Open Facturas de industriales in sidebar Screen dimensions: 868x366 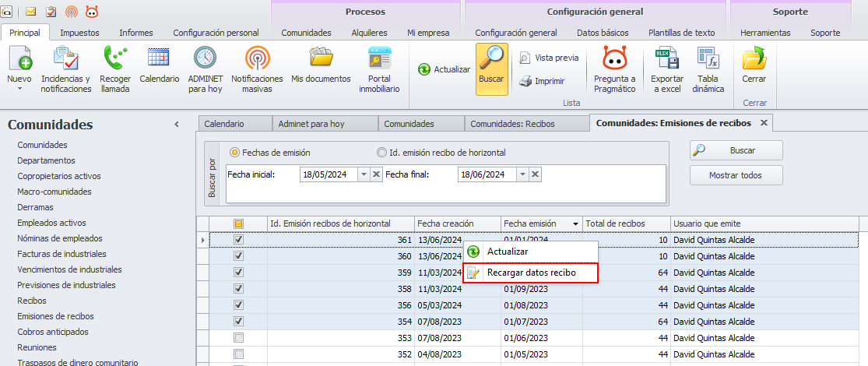(61, 254)
